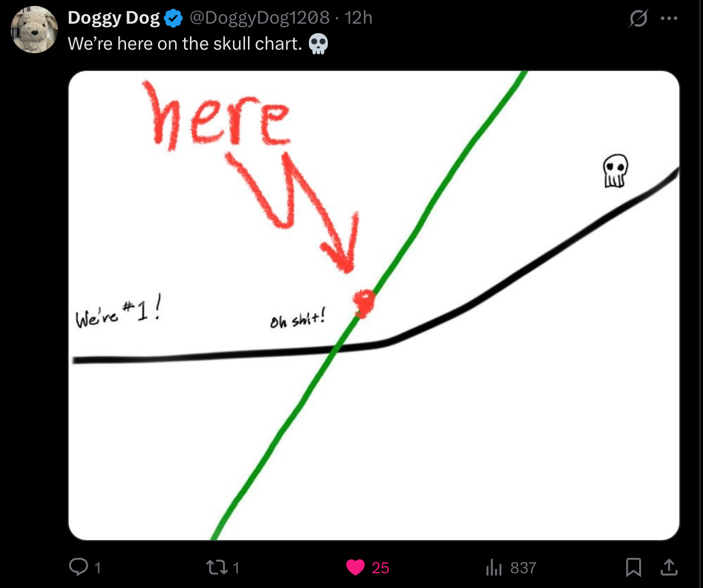Click the skull emoji in tweet text
The height and width of the screenshot is (588, 703).
coord(319,44)
